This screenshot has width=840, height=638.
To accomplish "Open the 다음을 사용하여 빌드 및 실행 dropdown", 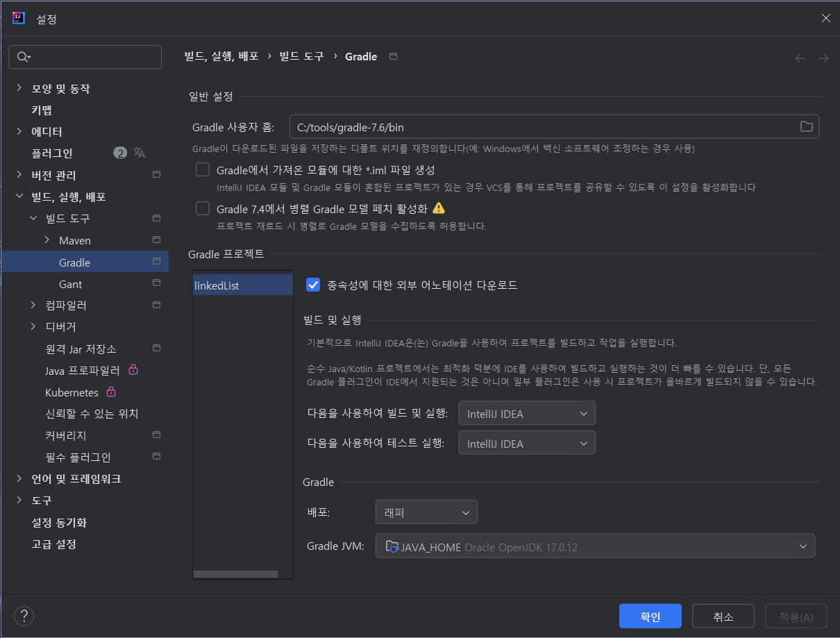I will pos(527,414).
